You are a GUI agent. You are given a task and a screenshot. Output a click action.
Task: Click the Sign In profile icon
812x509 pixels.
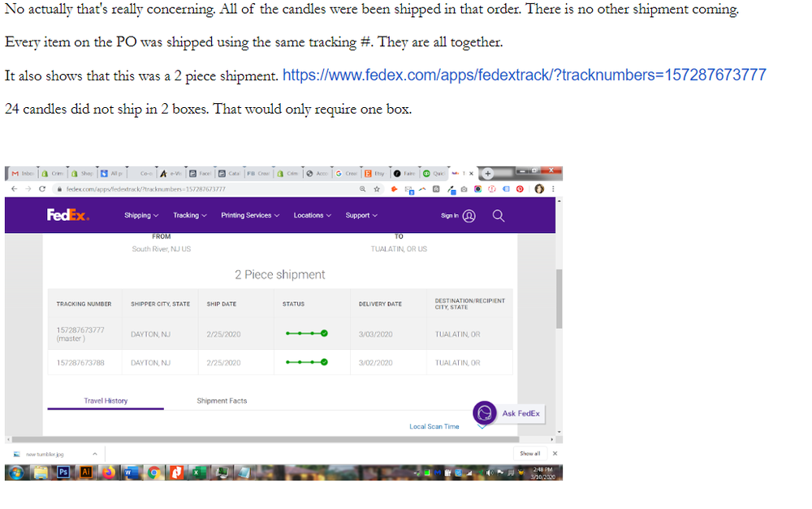click(x=469, y=216)
